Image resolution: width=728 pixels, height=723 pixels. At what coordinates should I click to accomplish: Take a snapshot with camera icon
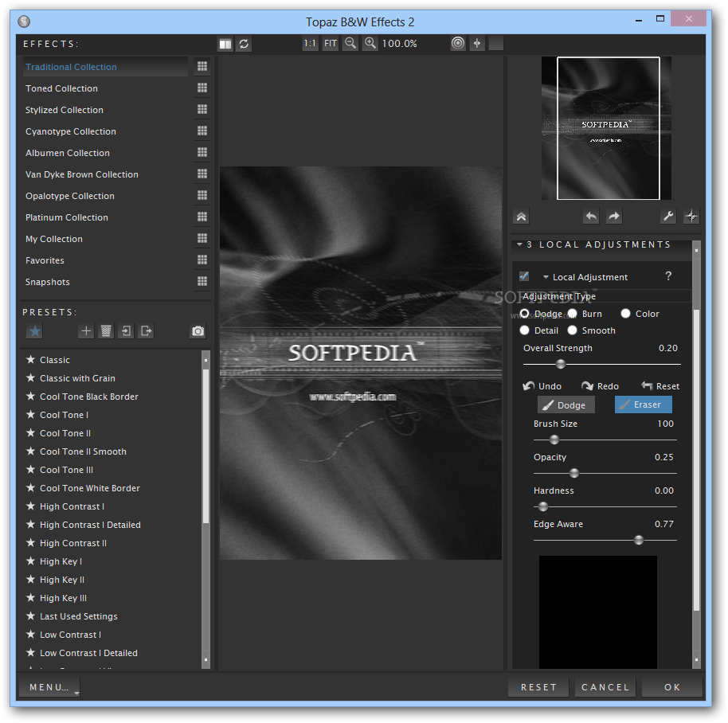[x=198, y=331]
